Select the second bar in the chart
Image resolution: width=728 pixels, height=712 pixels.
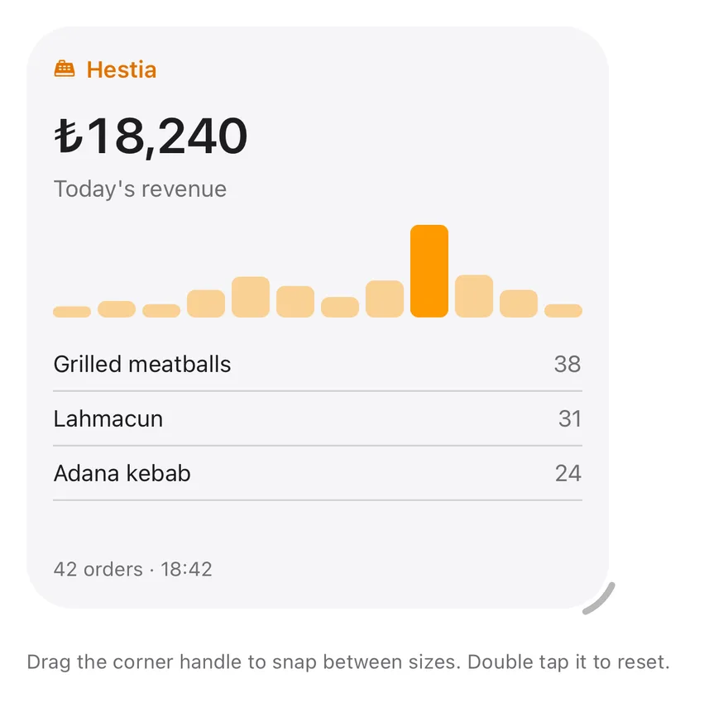[117, 309]
